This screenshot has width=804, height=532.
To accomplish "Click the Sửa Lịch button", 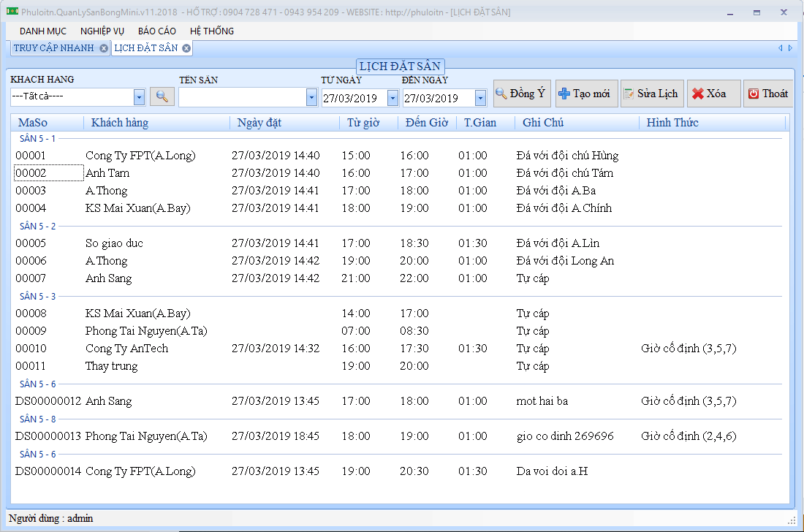I will pyautogui.click(x=652, y=94).
